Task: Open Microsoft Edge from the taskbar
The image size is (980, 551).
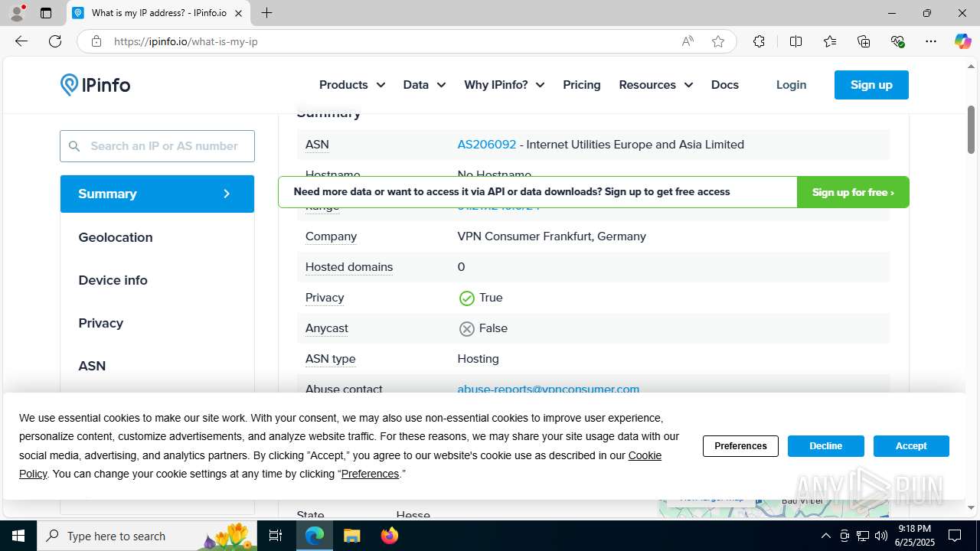Action: pos(315,536)
